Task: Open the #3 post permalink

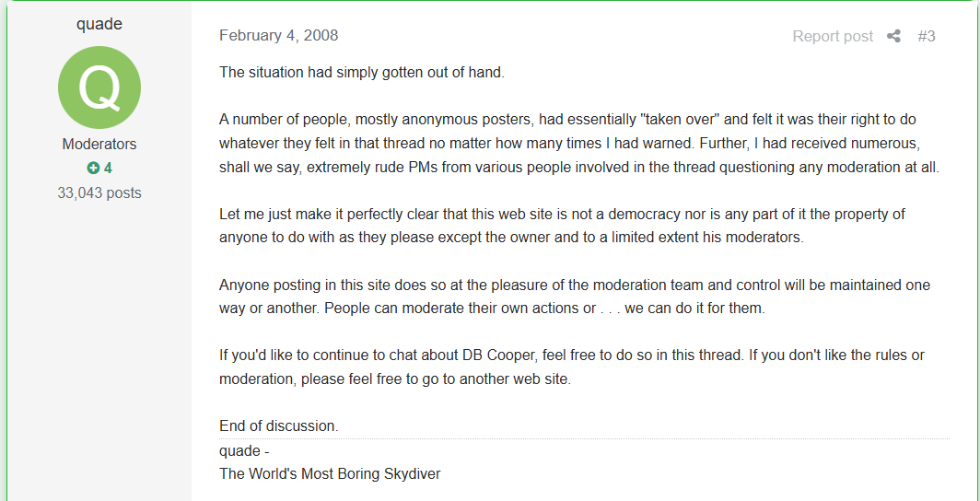Action: tap(927, 36)
